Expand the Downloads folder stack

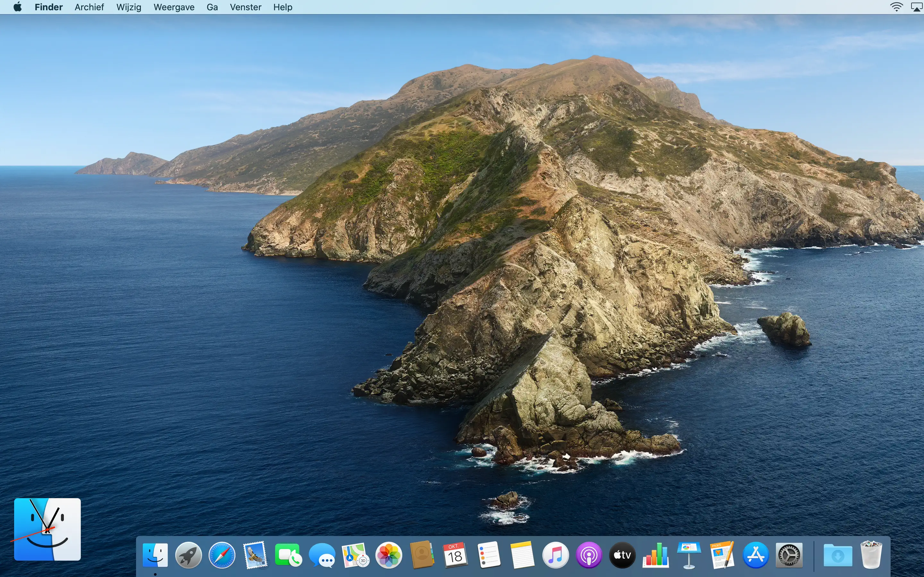click(x=838, y=555)
